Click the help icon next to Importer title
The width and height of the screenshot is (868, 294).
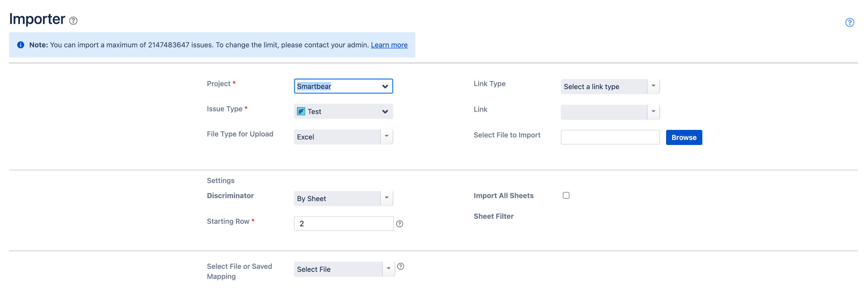pyautogui.click(x=73, y=21)
